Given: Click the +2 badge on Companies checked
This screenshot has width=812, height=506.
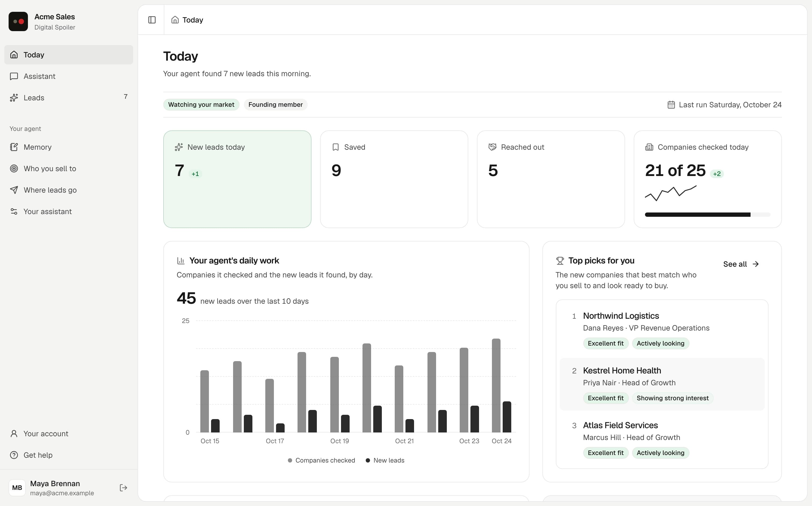Looking at the screenshot, I should coord(717,174).
